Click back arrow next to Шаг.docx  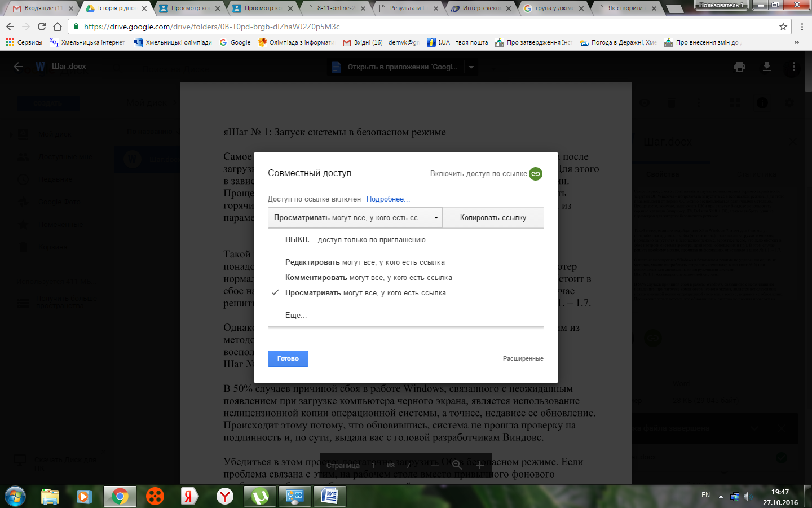pos(18,67)
